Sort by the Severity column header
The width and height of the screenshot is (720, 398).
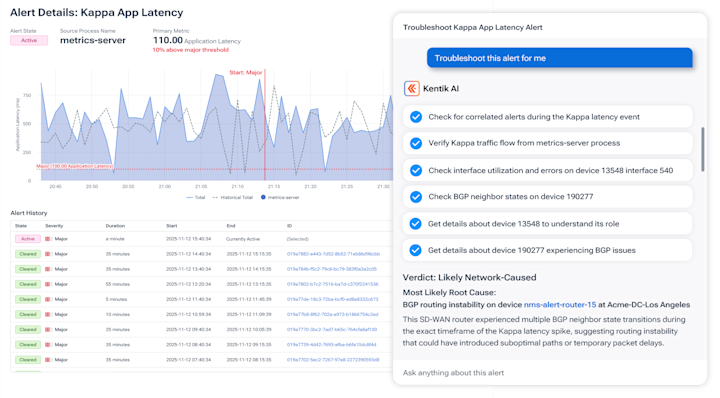54,226
